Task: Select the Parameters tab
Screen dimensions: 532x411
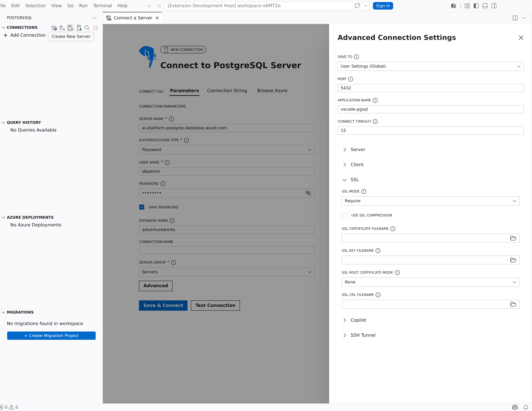Action: 184,91
